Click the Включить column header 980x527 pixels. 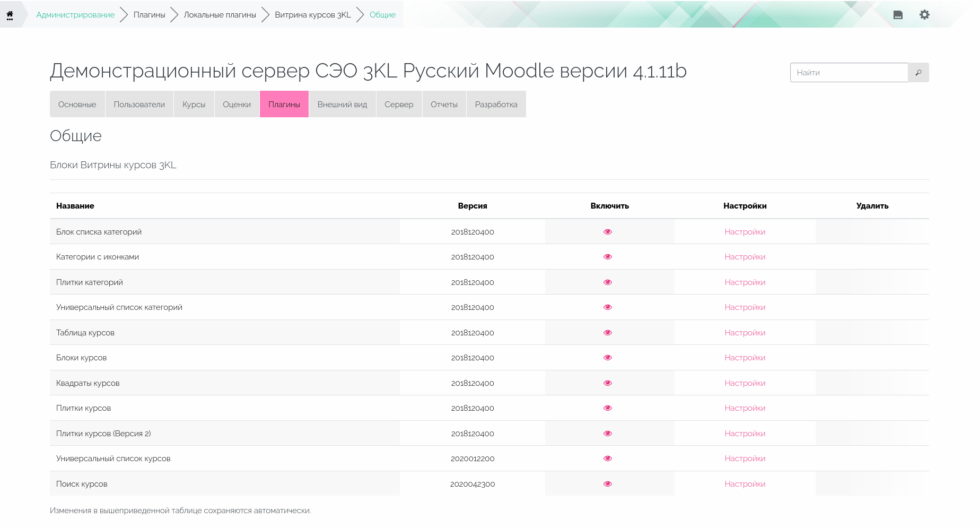[x=610, y=206]
